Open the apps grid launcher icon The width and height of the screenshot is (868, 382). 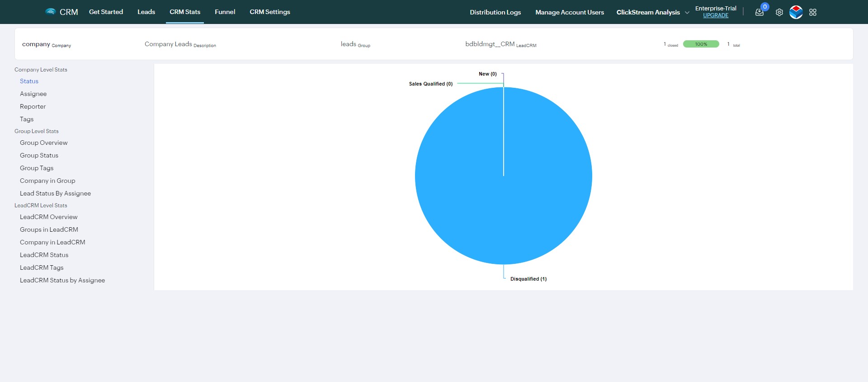click(813, 12)
